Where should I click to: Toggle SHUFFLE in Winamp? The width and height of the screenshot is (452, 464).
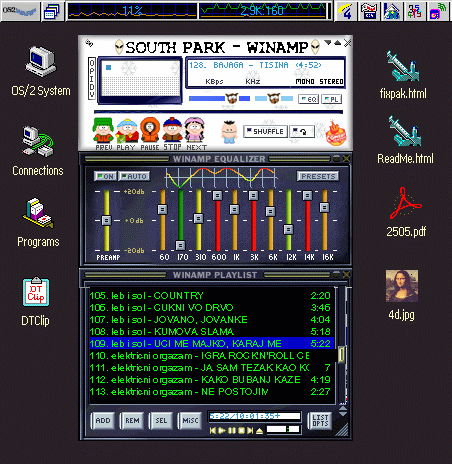point(265,131)
